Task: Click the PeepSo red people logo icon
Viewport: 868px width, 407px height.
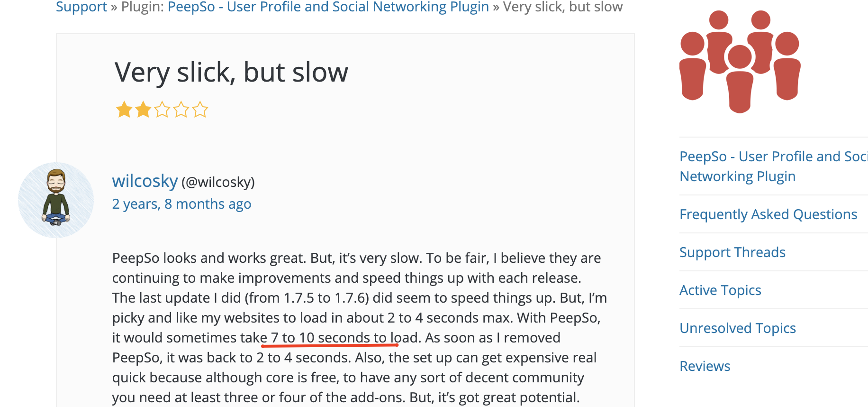Action: [740, 62]
